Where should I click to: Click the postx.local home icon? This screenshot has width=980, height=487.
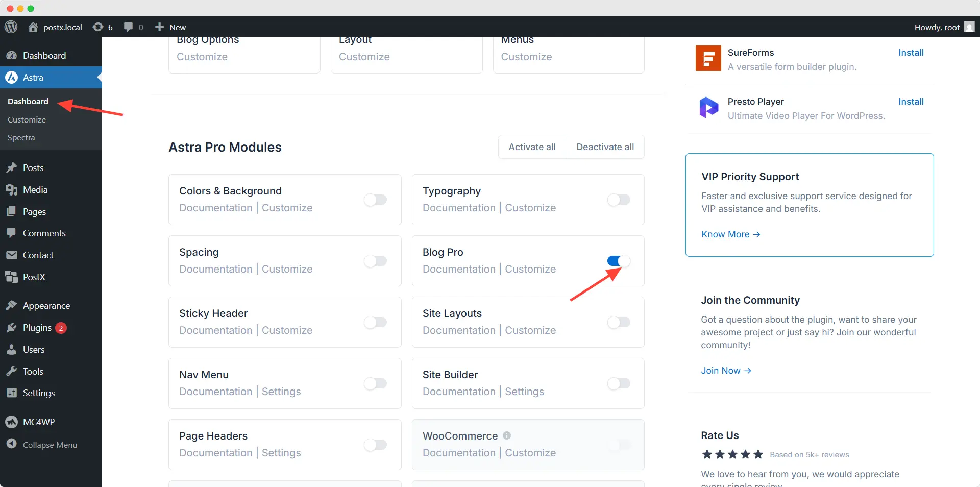[x=33, y=27]
